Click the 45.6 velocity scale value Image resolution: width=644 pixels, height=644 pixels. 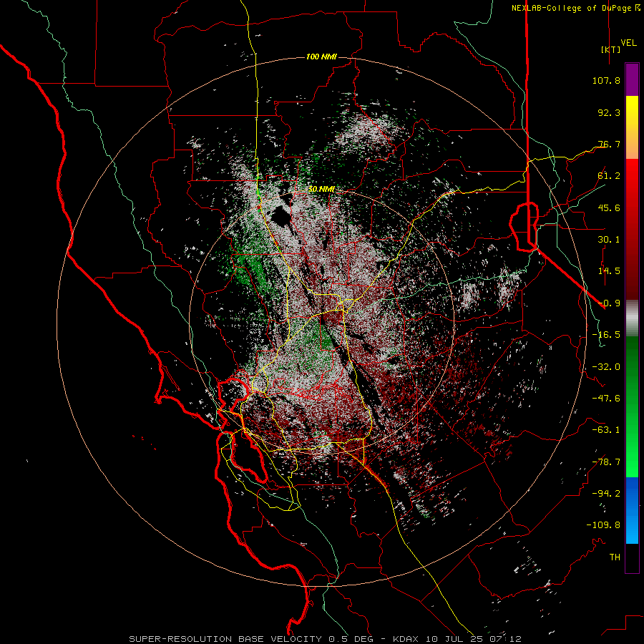609,208
